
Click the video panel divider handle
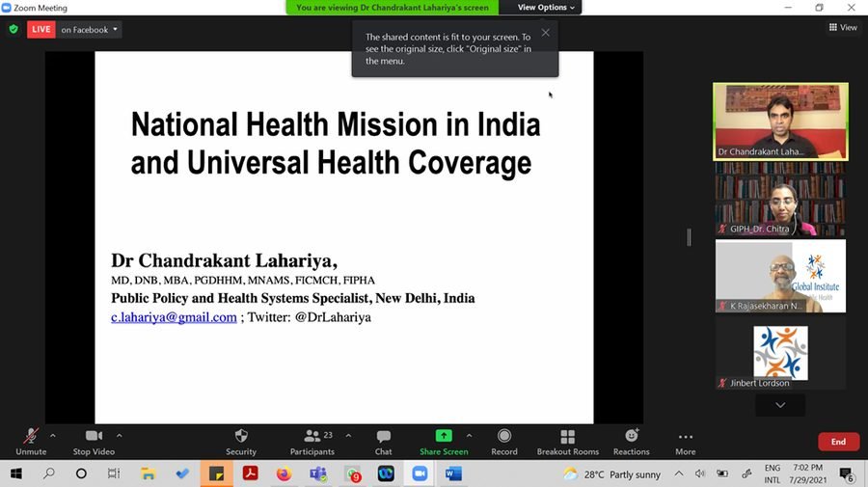coord(689,237)
